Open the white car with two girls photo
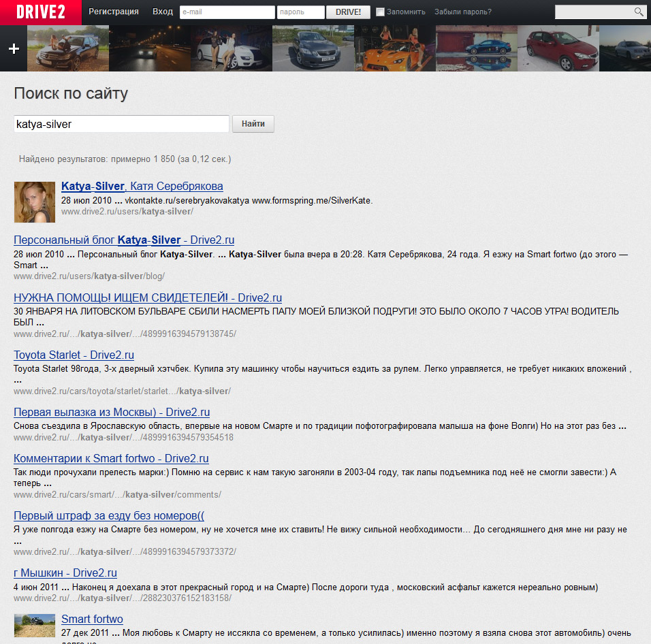 232,48
